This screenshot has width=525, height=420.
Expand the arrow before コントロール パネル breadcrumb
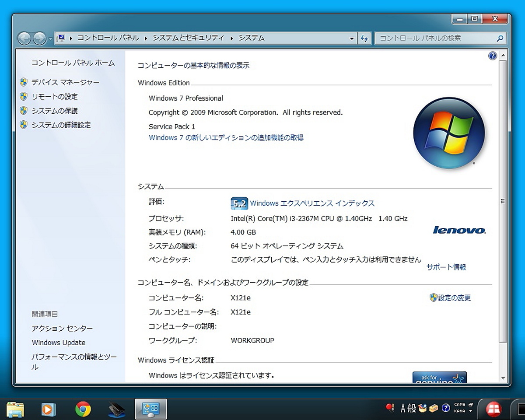(x=71, y=38)
